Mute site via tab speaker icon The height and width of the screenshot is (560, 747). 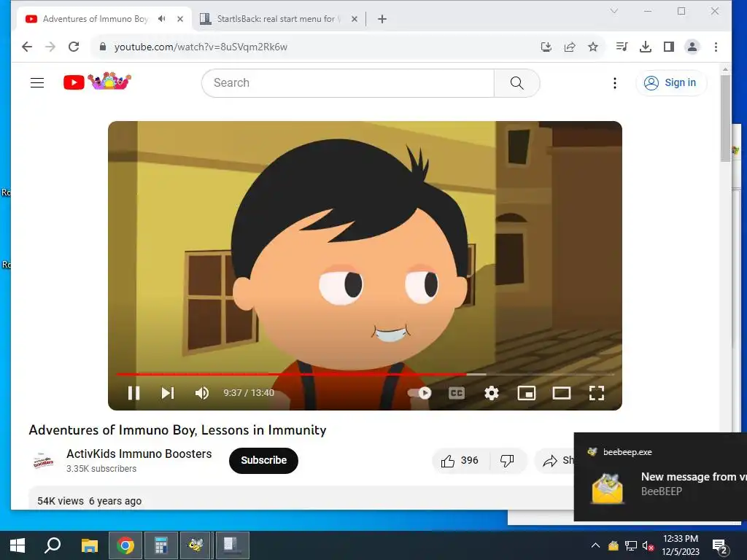click(162, 19)
